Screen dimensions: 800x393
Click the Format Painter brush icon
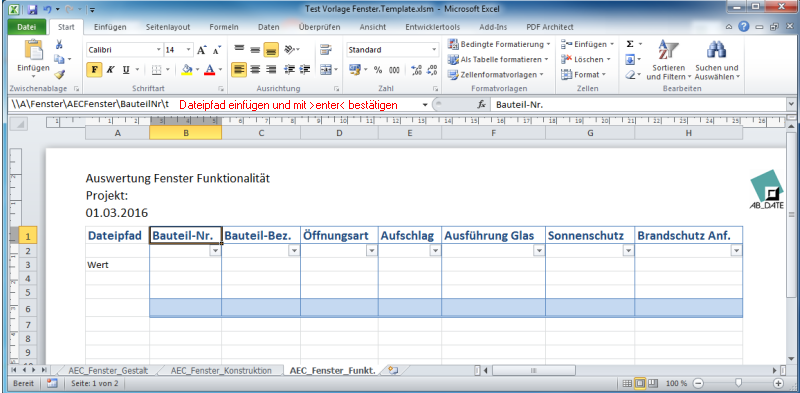pos(59,75)
